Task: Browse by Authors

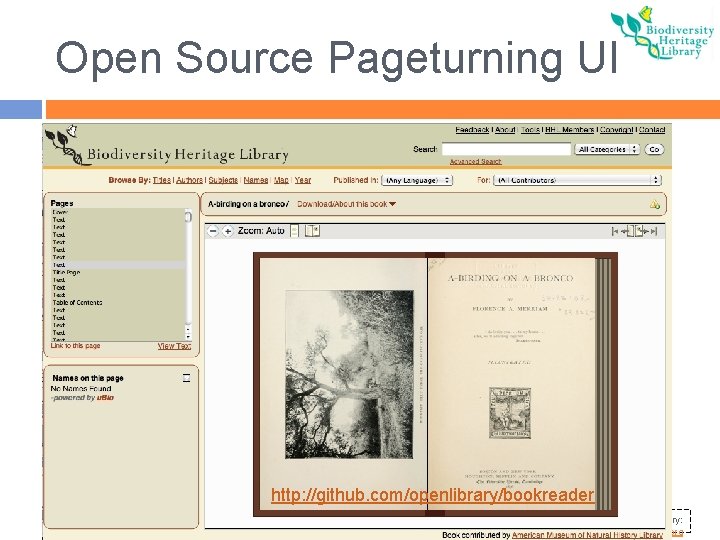Action: point(189,180)
